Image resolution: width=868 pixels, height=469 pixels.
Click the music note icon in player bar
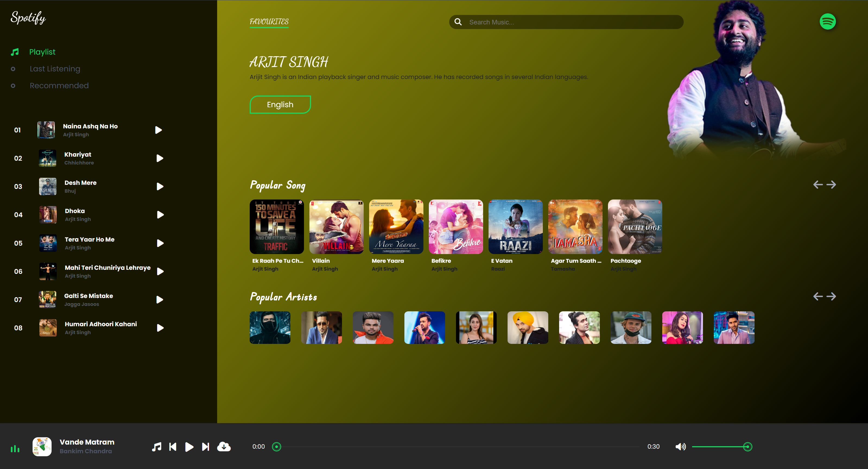[156, 447]
